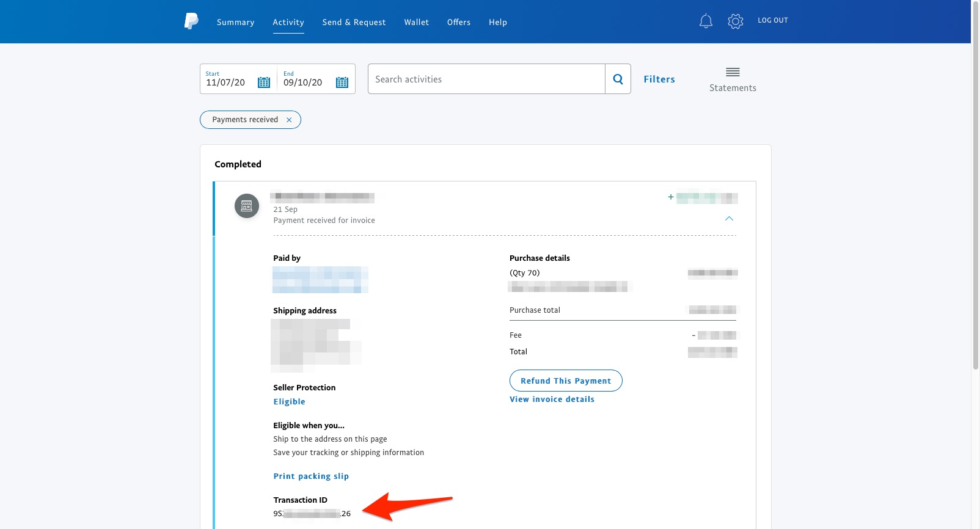Open Send & Request tab

(354, 22)
